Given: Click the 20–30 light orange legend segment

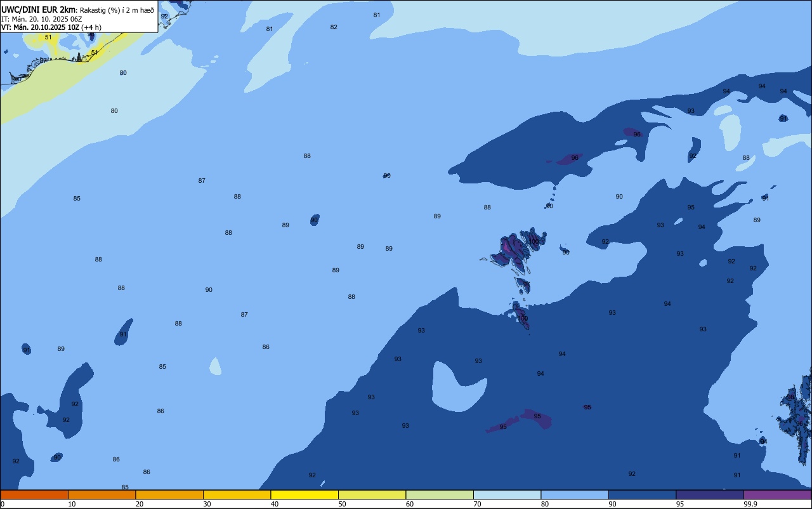Looking at the screenshot, I should 169,494.
